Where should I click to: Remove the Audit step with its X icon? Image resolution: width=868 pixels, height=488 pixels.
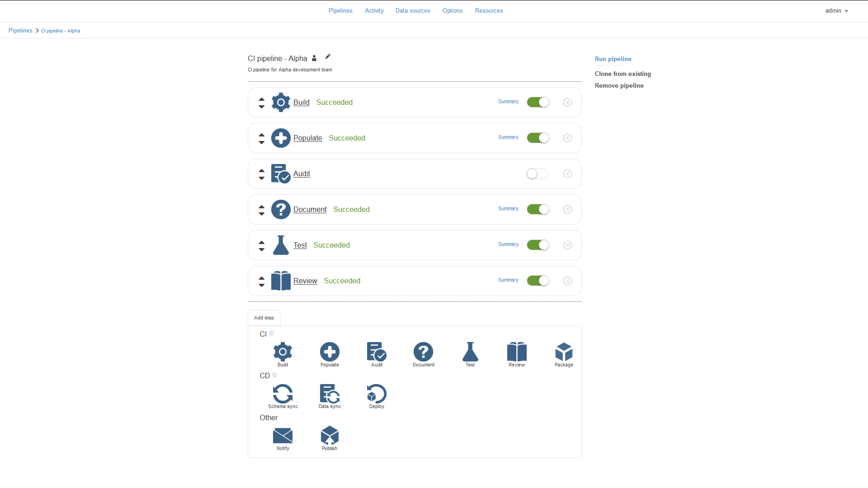567,174
